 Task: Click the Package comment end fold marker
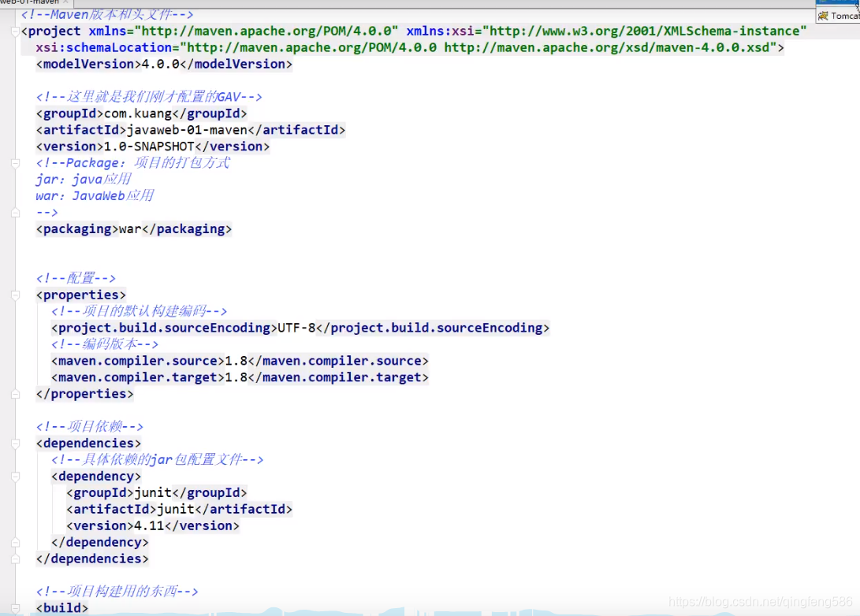coord(15,213)
